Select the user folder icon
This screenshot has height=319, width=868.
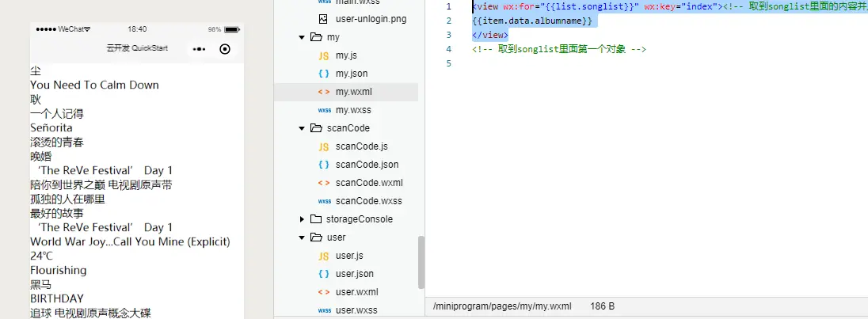coord(316,237)
